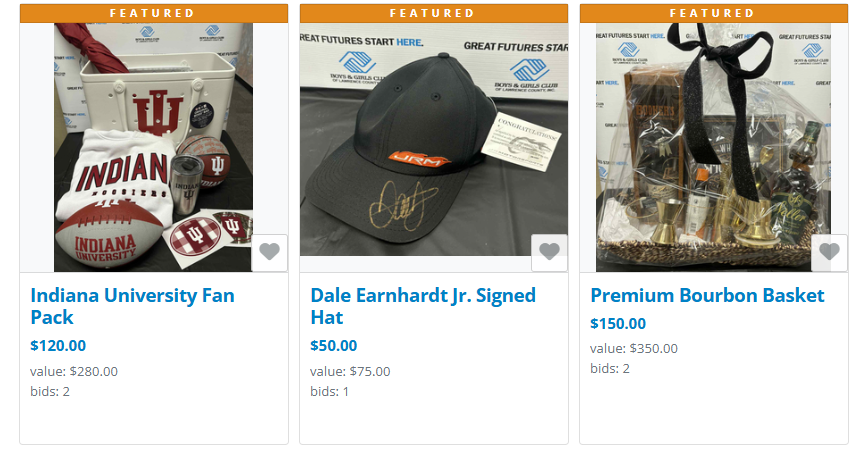Select the $50.00 current bid price

(334, 346)
